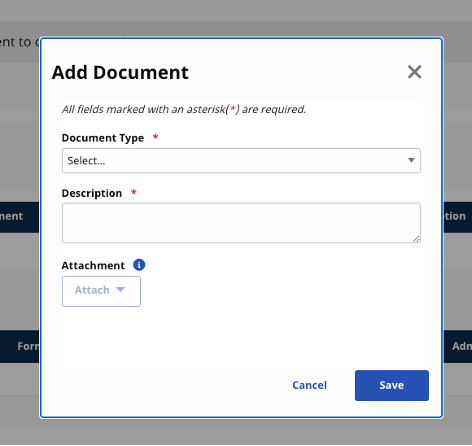Open the Attach dropdown button
This screenshot has width=472, height=446.
pos(101,291)
